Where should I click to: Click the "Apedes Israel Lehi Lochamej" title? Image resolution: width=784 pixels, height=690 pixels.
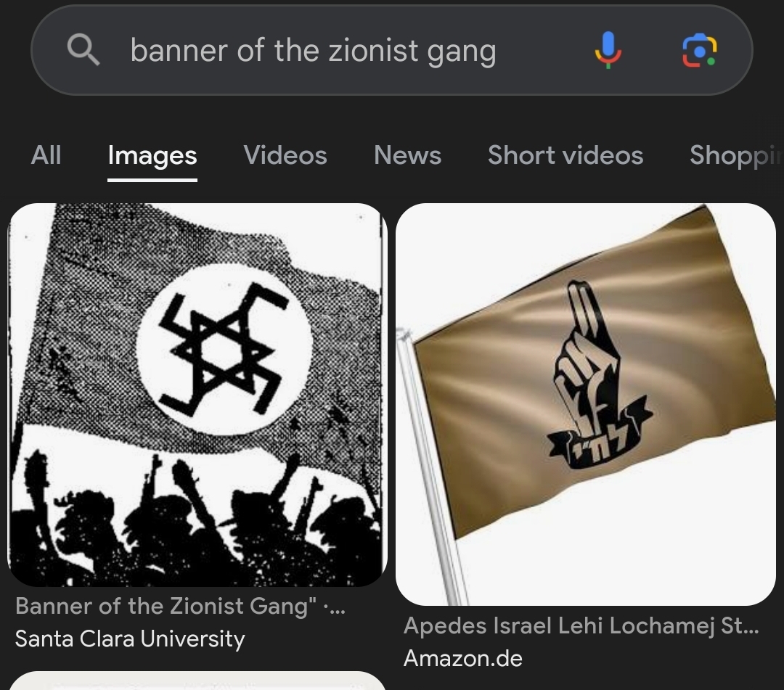point(581,625)
